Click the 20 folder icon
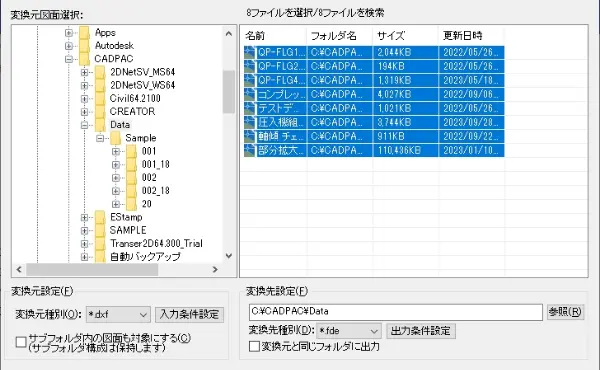Screen dimensions: 600x370 pyautogui.click(x=131, y=204)
